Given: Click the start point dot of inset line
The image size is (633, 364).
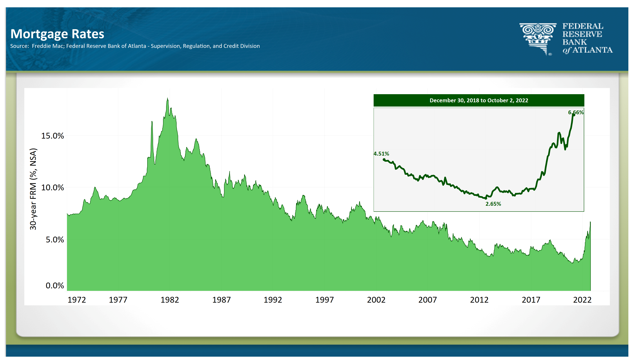Looking at the screenshot, I should [x=384, y=159].
